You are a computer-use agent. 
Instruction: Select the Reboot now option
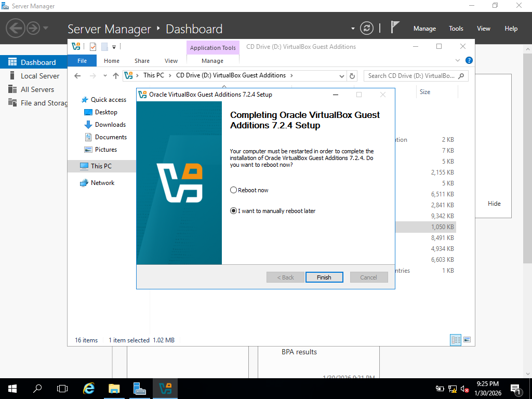pos(234,190)
